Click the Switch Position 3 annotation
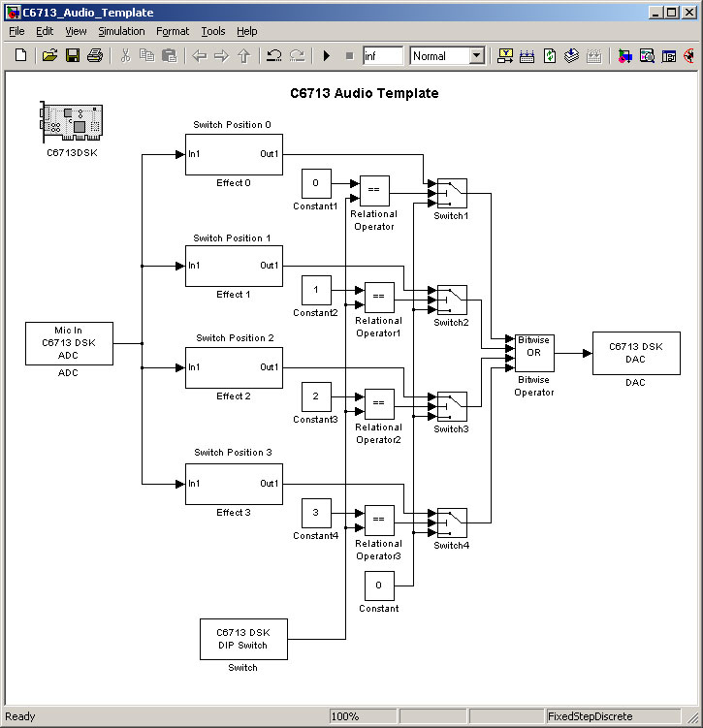This screenshot has height=728, width=703. (x=233, y=453)
